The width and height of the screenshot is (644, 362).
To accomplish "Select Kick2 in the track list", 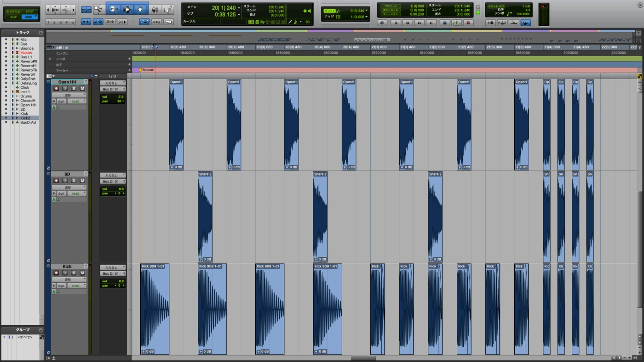I will (25, 118).
